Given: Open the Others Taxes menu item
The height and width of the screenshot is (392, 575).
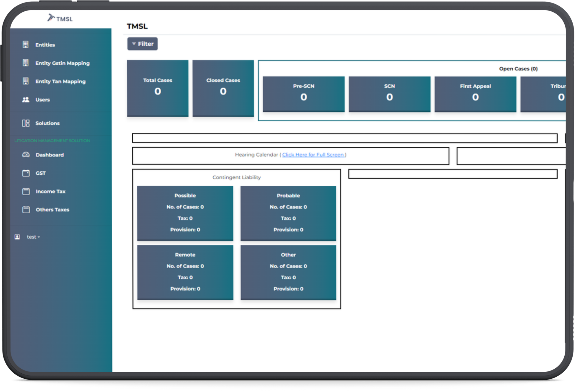Looking at the screenshot, I should [x=53, y=210].
